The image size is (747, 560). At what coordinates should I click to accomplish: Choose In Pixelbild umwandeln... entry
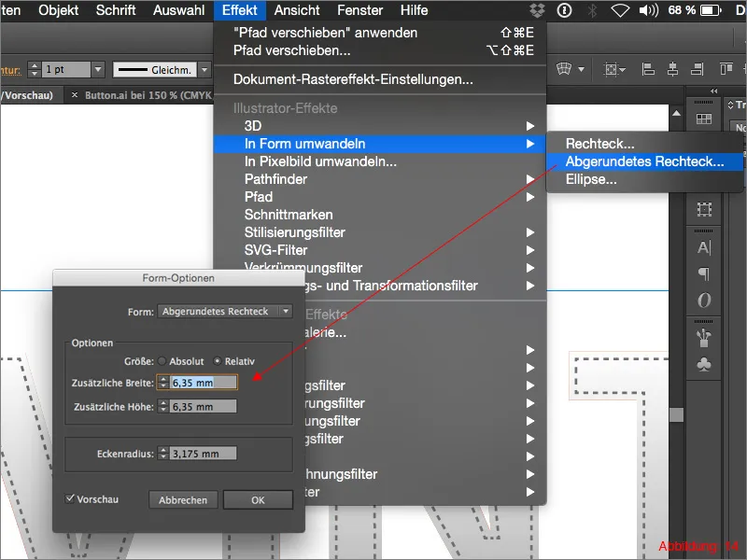click(x=380, y=161)
